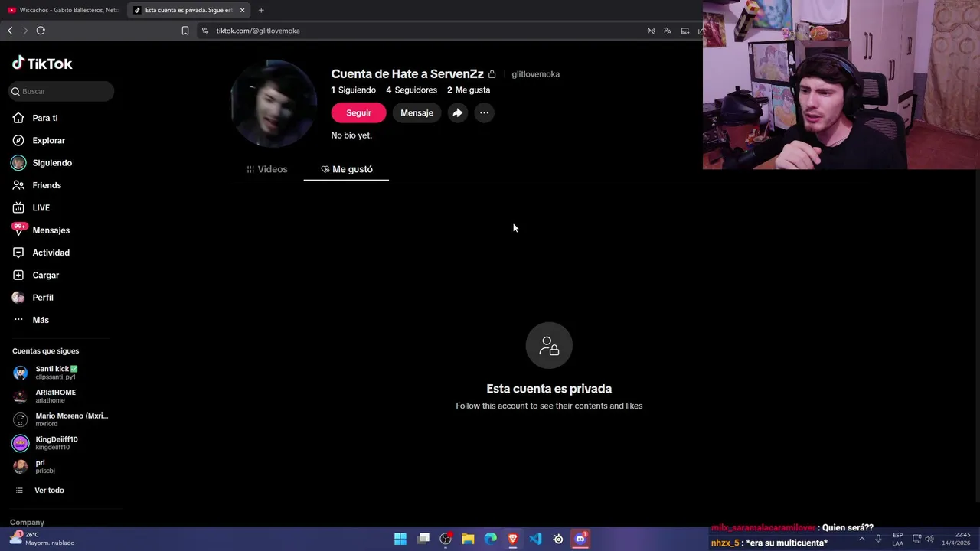Click the Seguidores count
This screenshot has width=980, height=551.
click(x=411, y=90)
